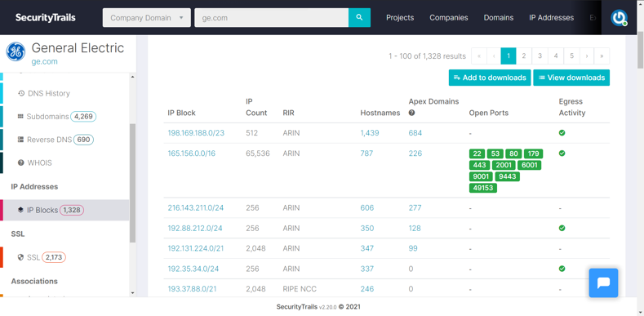
Task: Click open port 49153 badge
Action: coord(483,188)
